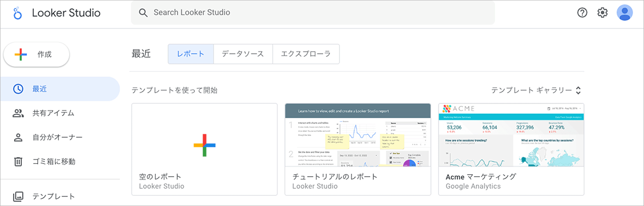Open テンプレート in the sidebar
The height and width of the screenshot is (206, 644).
point(60,197)
